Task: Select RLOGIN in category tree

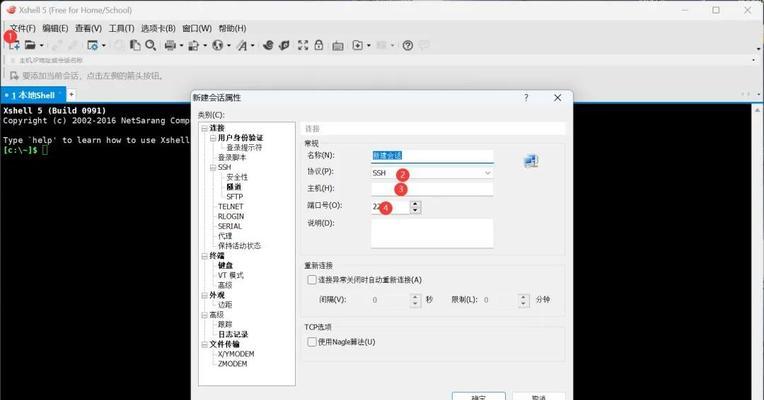Action: point(230,216)
